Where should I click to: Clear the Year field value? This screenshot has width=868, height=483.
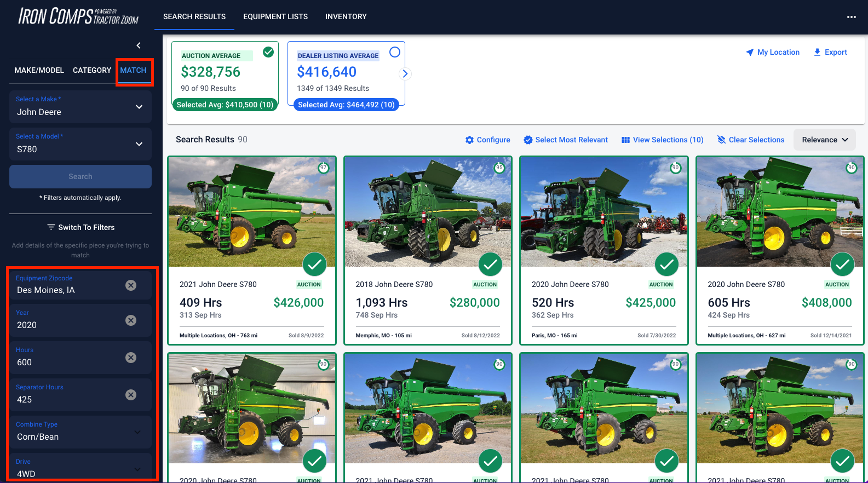pyautogui.click(x=131, y=320)
